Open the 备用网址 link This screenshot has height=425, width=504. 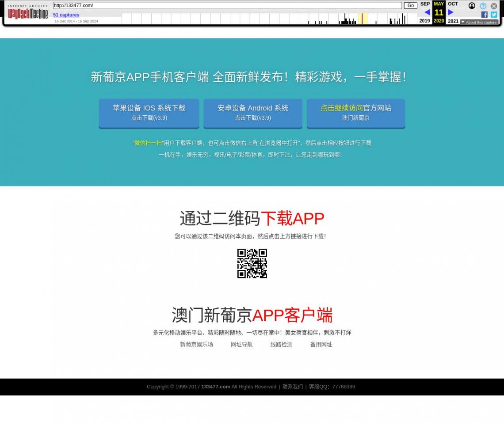pos(321,344)
